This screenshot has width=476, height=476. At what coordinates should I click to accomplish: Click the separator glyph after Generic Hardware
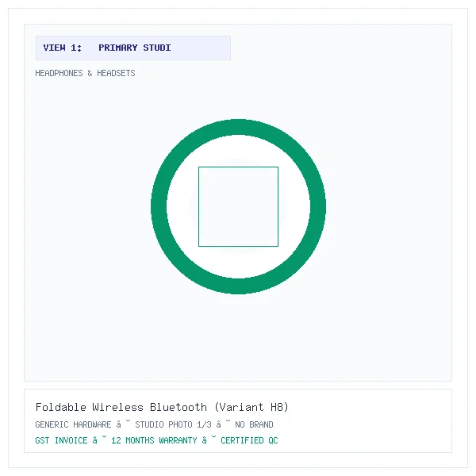click(x=123, y=424)
